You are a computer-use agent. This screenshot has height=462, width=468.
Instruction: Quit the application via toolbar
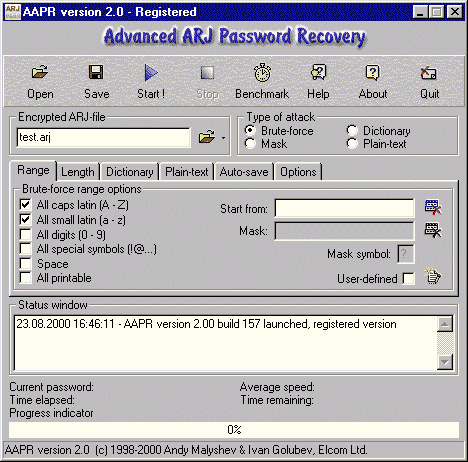429,72
